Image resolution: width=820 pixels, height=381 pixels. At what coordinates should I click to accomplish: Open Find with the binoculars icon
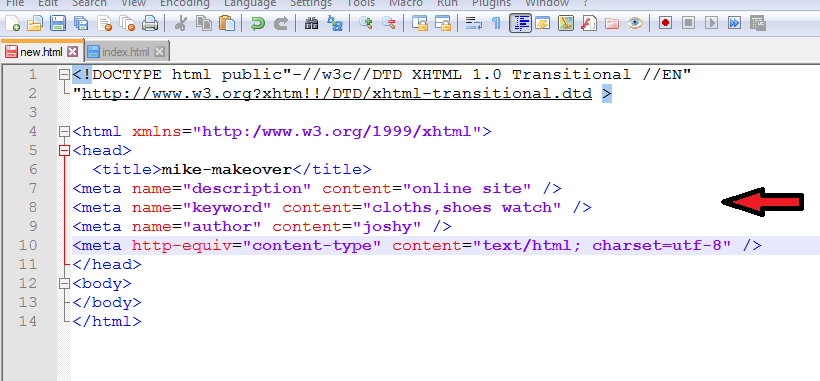point(311,24)
